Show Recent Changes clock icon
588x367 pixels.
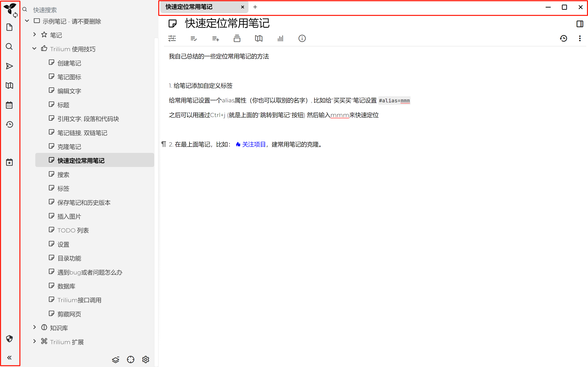(x=9, y=124)
